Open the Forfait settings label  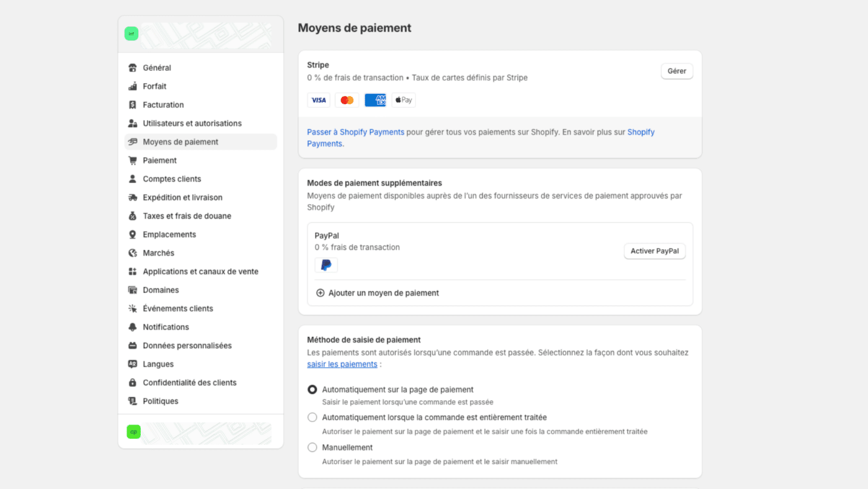click(154, 86)
